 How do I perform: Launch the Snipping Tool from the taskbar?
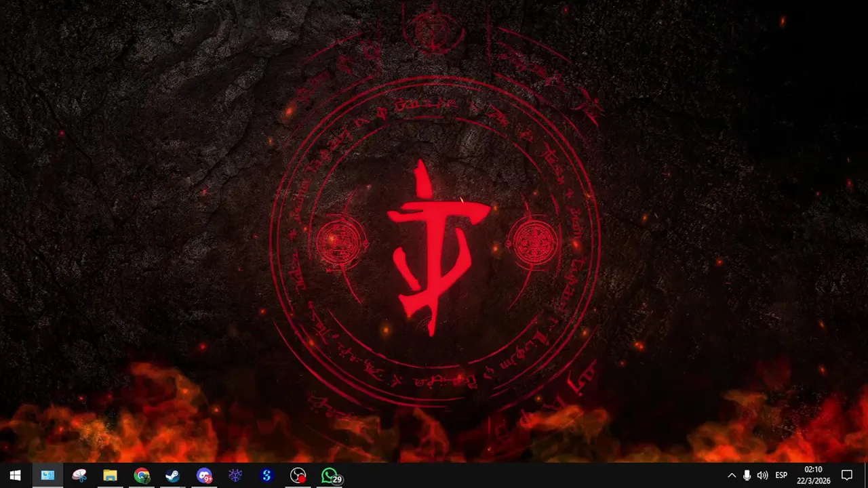[x=79, y=476]
